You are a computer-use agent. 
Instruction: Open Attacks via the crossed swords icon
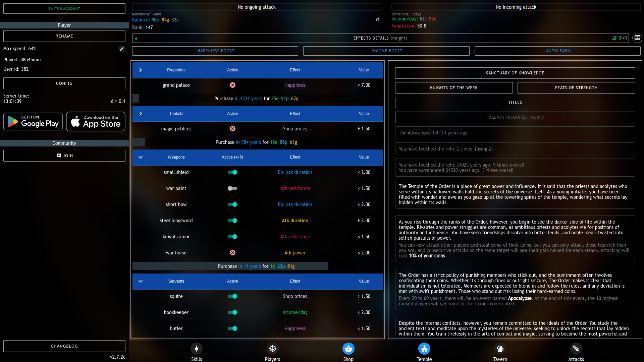pyautogui.click(x=576, y=349)
